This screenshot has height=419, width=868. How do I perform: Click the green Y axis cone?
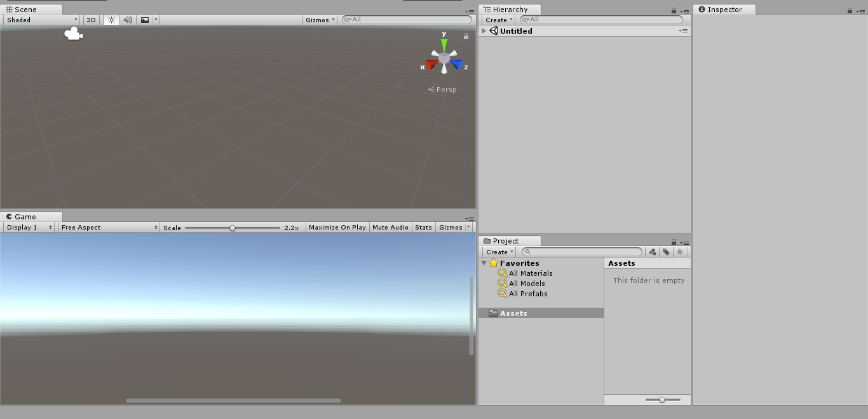[x=444, y=45]
